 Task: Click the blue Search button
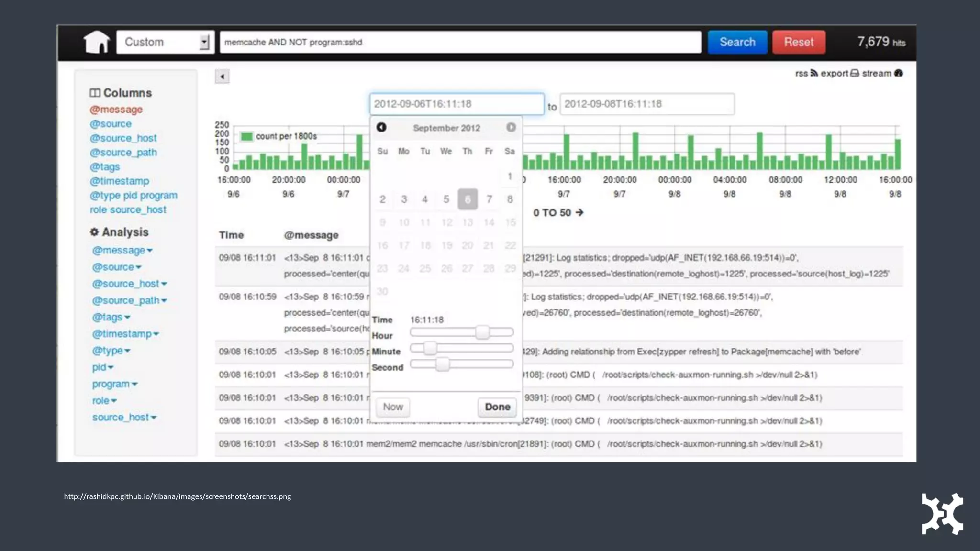737,42
